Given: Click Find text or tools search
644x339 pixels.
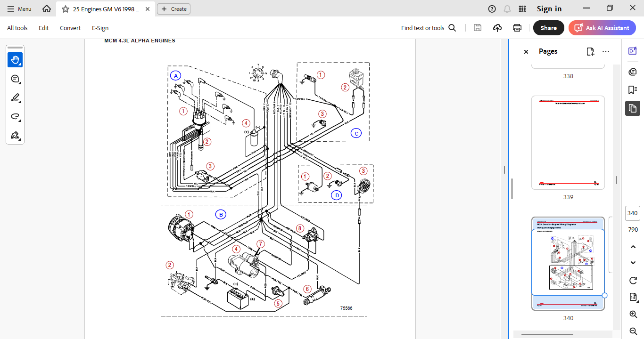Looking at the screenshot, I should tap(429, 28).
